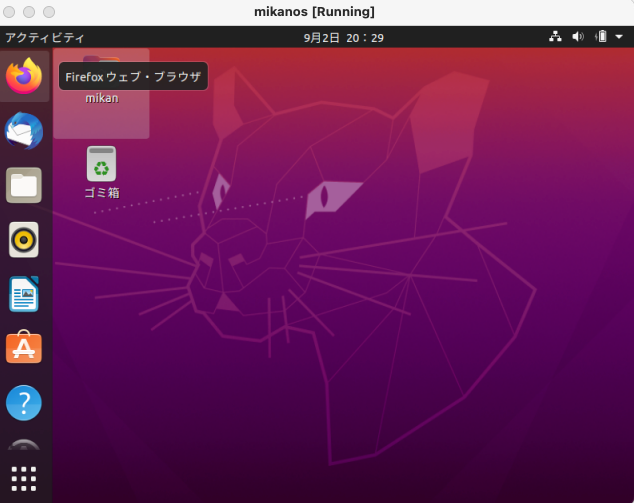Open Ubuntu Software store icon

24,347
